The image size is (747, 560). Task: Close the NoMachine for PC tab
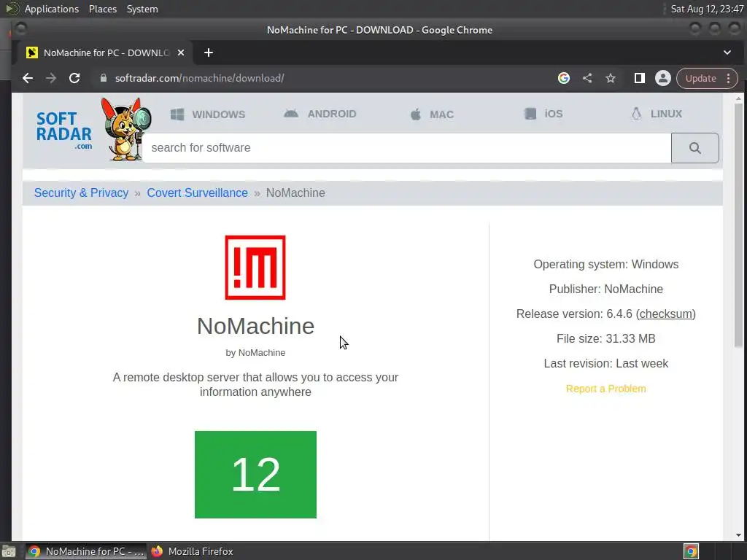click(181, 52)
